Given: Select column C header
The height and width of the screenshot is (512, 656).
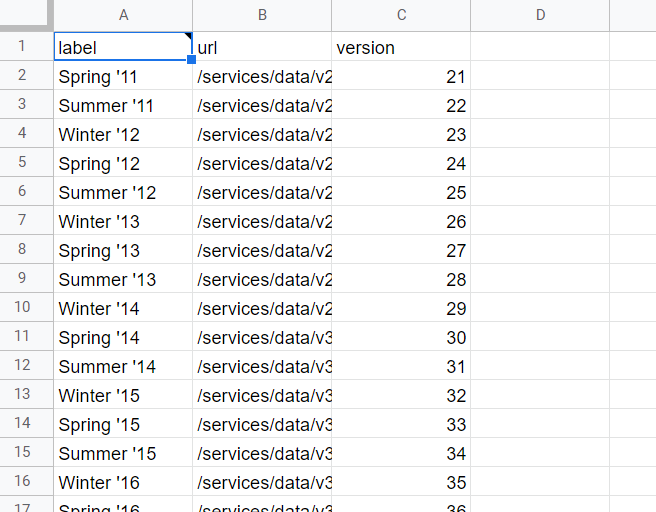Looking at the screenshot, I should tap(401, 15).
